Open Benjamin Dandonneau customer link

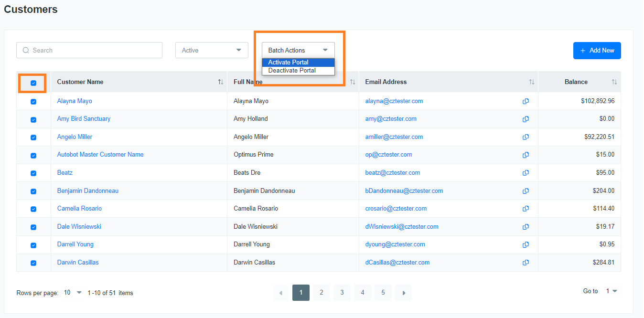tap(88, 191)
